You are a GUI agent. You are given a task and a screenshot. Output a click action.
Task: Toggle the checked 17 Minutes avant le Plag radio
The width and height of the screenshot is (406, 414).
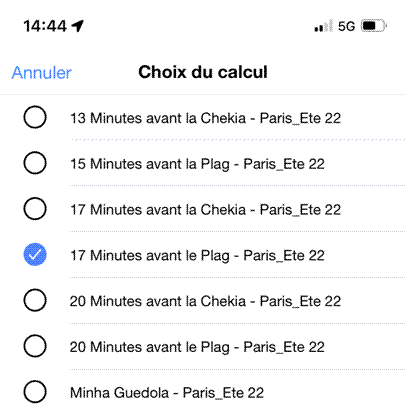(x=35, y=255)
